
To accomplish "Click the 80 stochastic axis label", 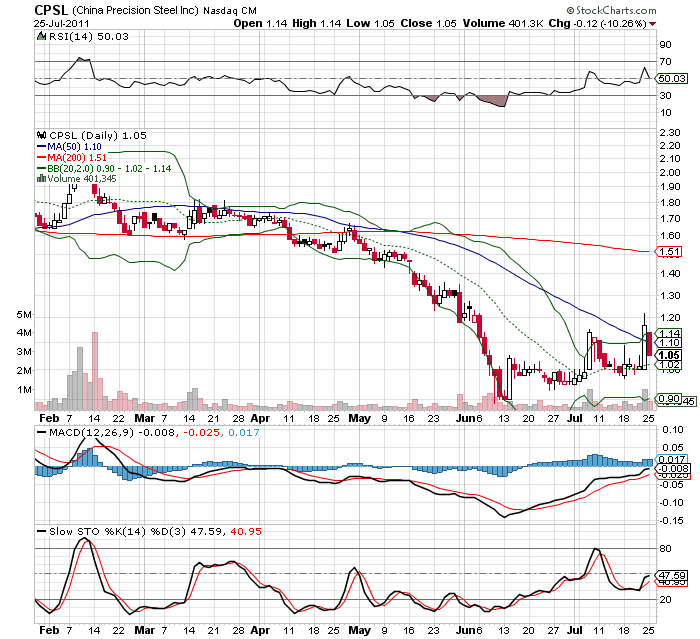I will pos(666,548).
